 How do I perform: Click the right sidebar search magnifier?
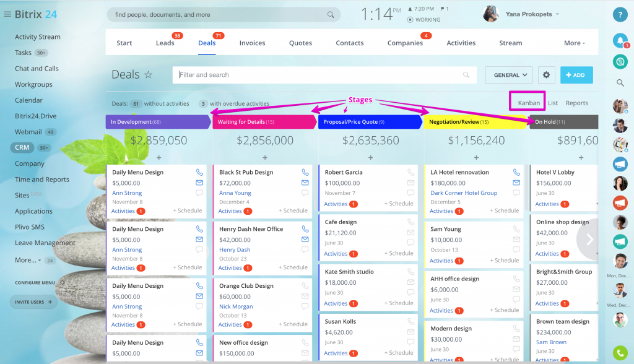[x=620, y=83]
